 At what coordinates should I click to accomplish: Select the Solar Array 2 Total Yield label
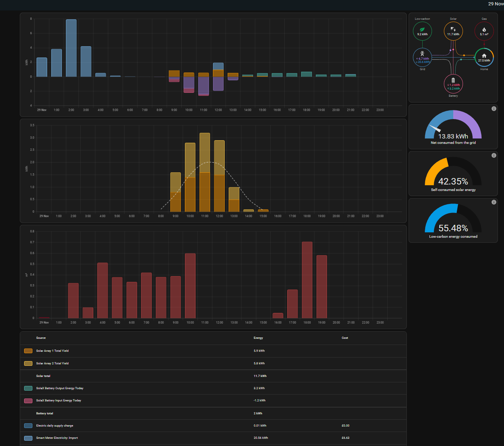pyautogui.click(x=52, y=363)
